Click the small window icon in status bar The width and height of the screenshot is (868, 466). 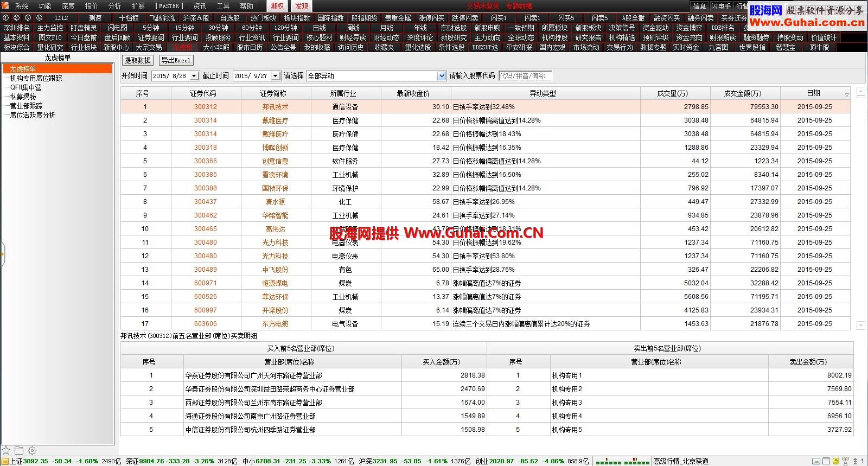click(x=816, y=461)
